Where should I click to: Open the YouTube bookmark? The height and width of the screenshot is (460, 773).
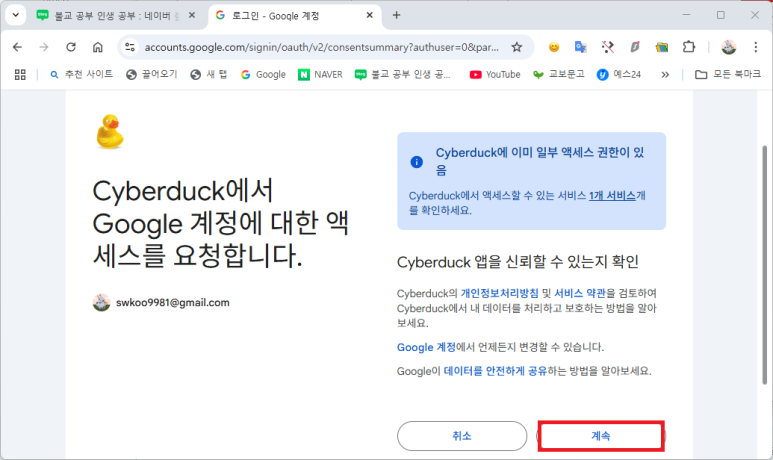495,74
